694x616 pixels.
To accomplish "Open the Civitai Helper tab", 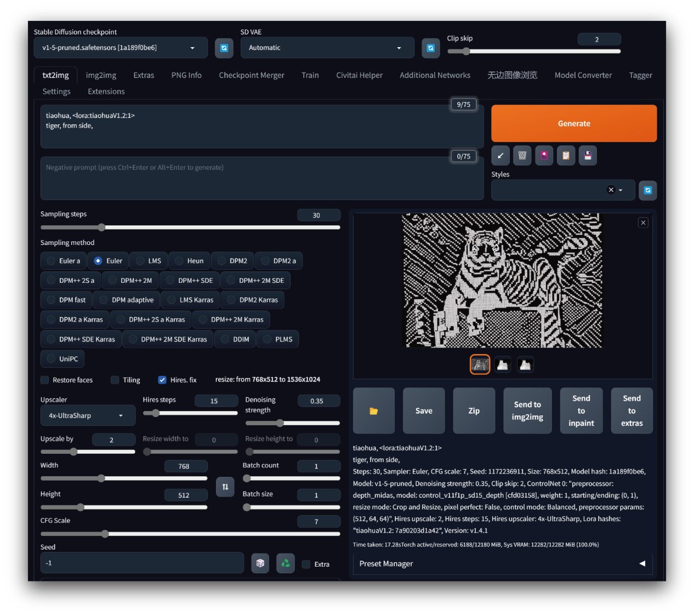I will point(359,75).
